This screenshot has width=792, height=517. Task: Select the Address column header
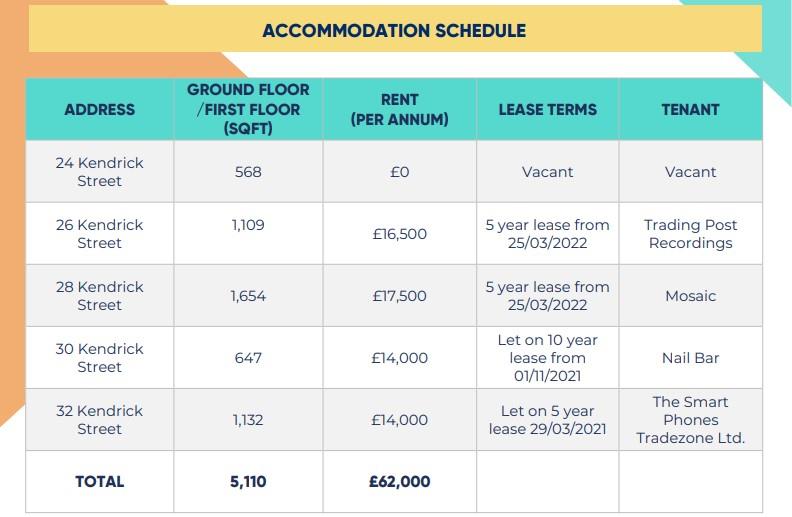pos(99,110)
